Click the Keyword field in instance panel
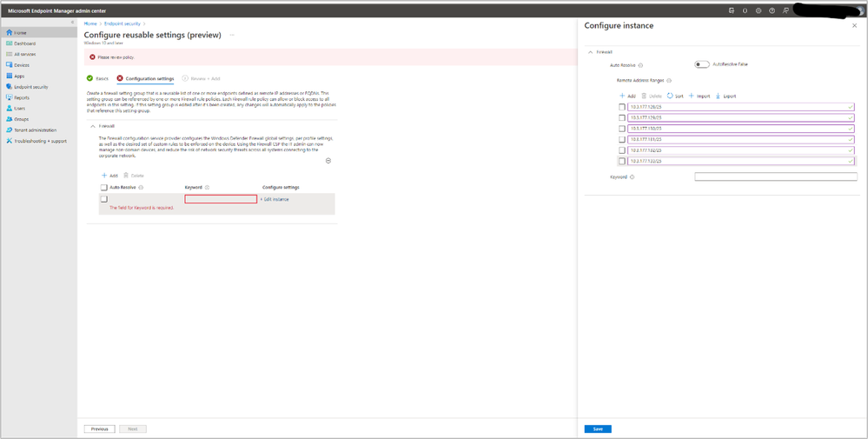 (x=776, y=177)
